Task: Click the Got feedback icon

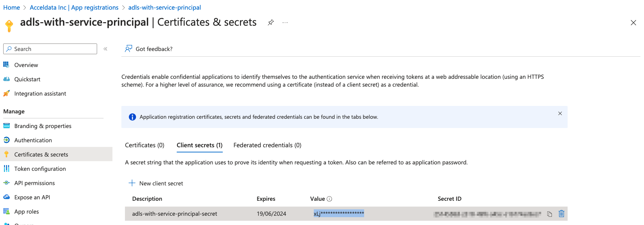Action: coord(129,48)
